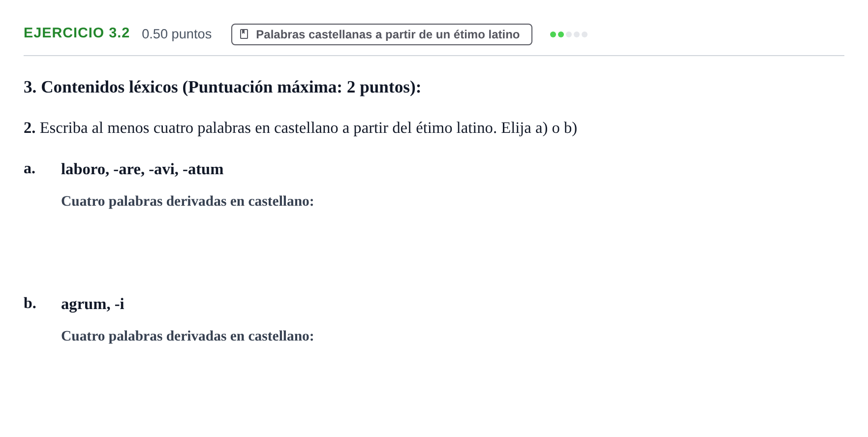The image size is (868, 437).
Task: Click the blank answer space below option a
Action: coord(434,246)
